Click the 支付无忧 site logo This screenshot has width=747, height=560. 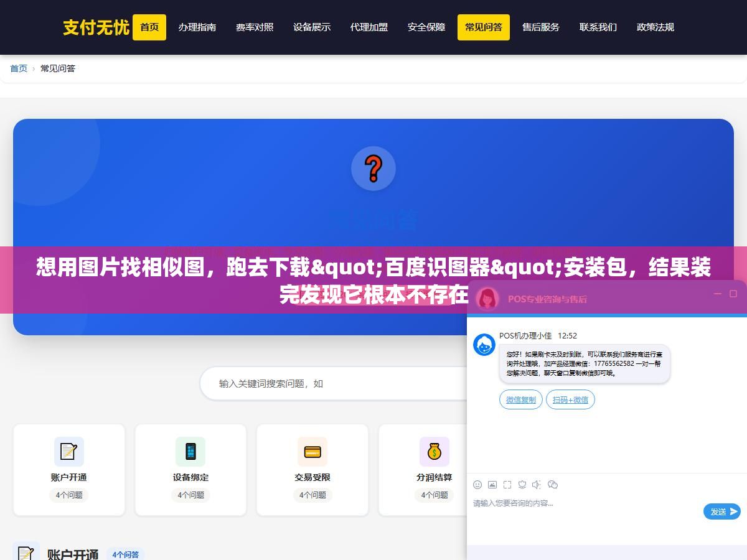96,27
